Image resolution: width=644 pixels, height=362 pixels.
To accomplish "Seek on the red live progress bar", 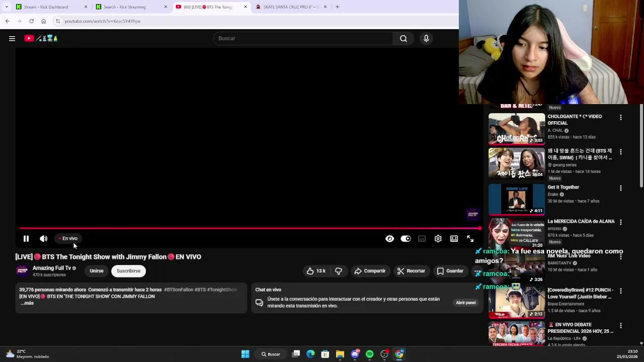I will click(x=250, y=228).
